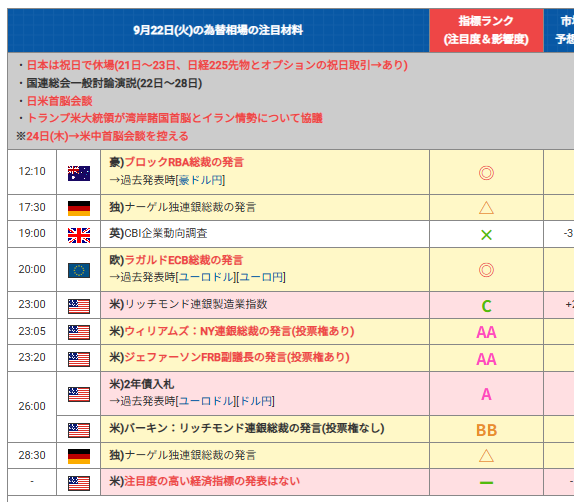Click the 米)2年債入札 event text

tap(142, 384)
